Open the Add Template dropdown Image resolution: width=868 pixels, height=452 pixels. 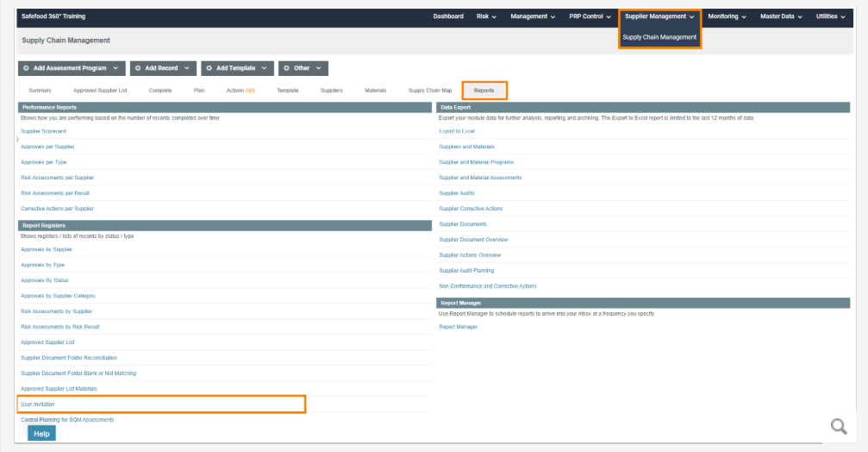point(235,68)
